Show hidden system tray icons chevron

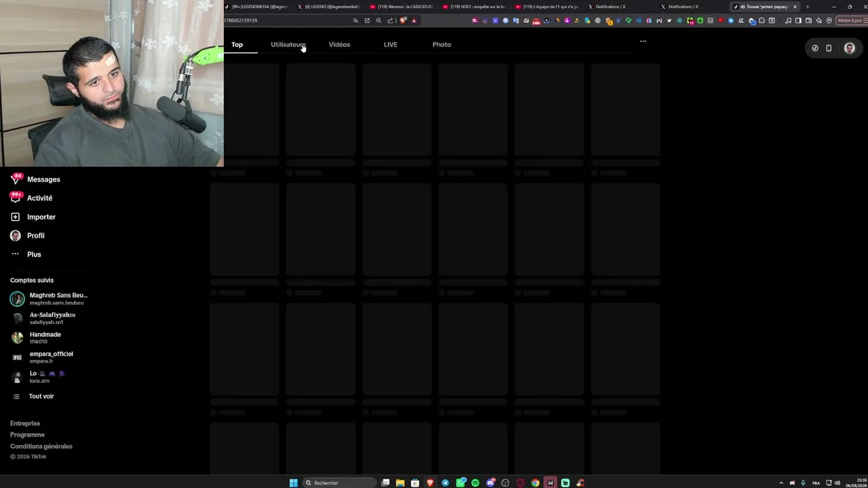tap(781, 483)
